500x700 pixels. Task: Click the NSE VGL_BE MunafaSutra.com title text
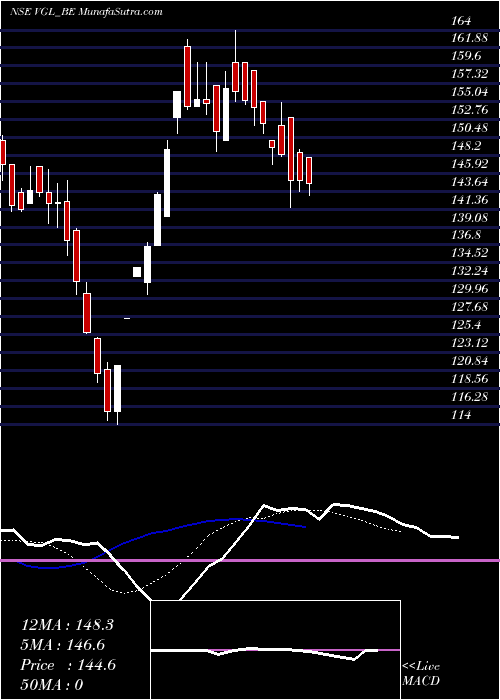tap(86, 12)
